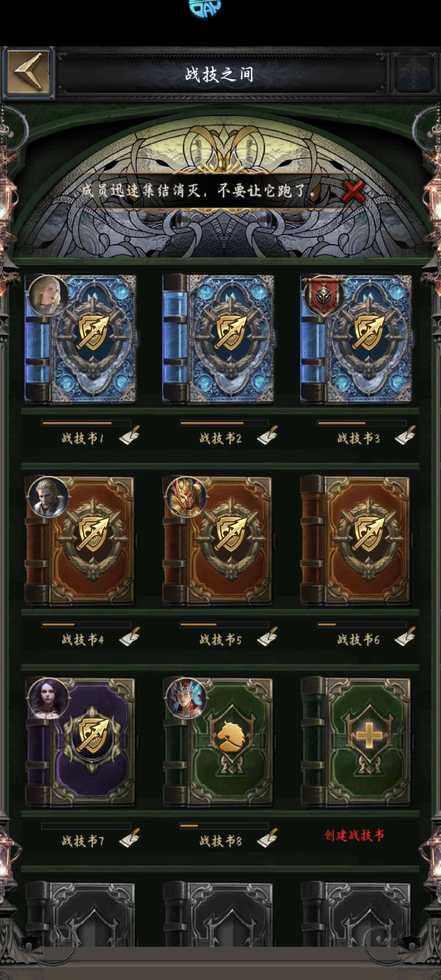Open the green book with plus sign
The image size is (441, 980).
coord(356,741)
